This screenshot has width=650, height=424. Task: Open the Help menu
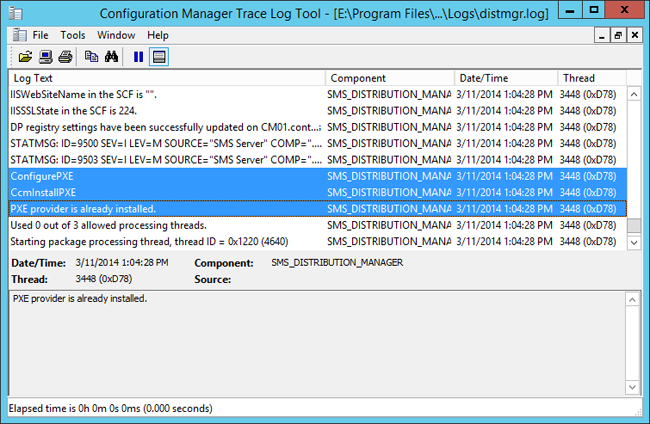pos(159,35)
